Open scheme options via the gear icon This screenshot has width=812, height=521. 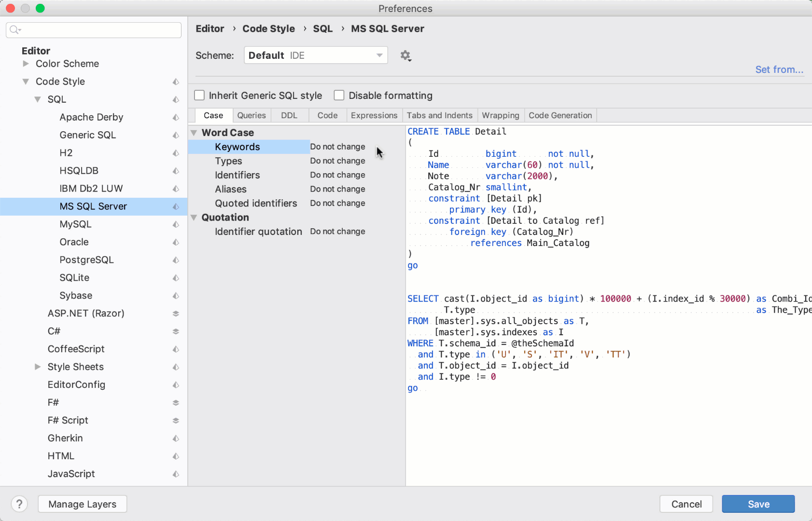[x=406, y=55]
